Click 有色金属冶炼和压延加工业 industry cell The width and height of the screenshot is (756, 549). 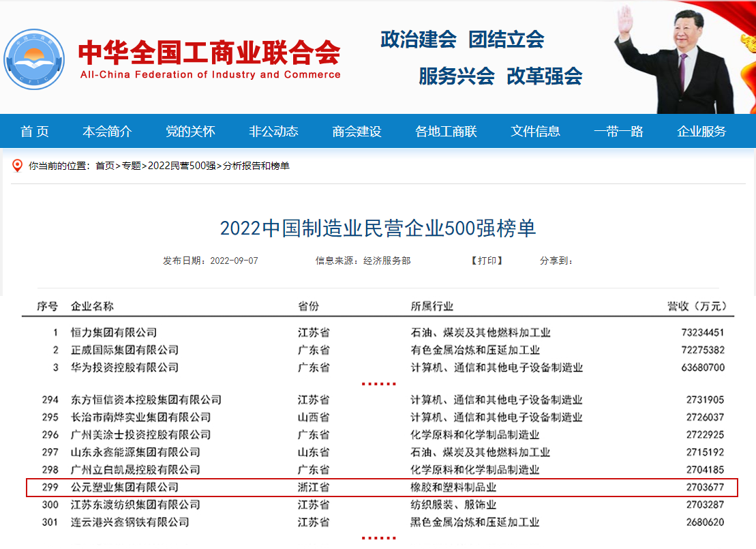tap(475, 350)
